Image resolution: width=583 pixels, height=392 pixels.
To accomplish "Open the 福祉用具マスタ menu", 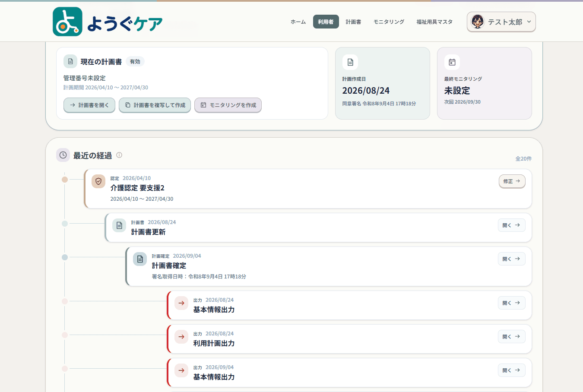I will [x=434, y=22].
